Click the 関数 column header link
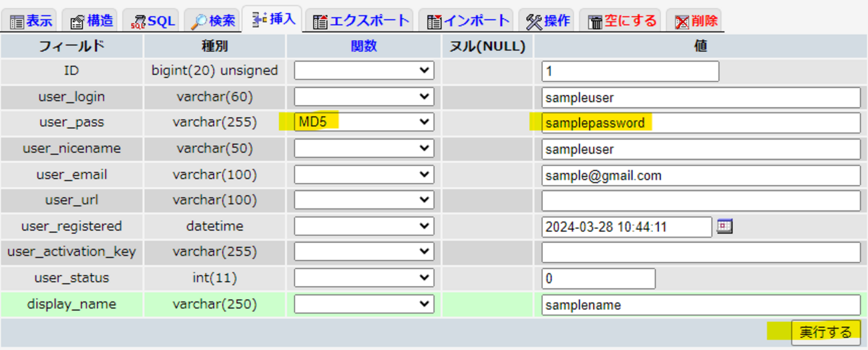 click(x=363, y=46)
